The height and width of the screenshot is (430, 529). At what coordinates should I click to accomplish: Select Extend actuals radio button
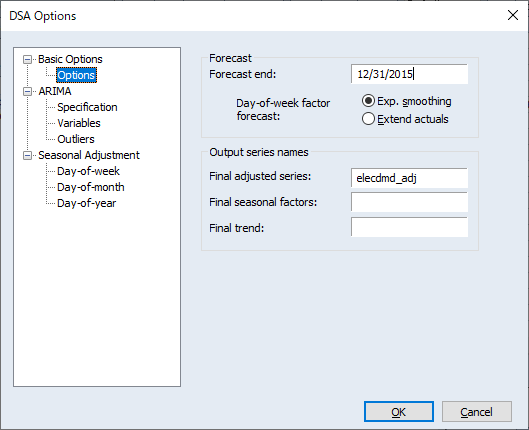[368, 119]
